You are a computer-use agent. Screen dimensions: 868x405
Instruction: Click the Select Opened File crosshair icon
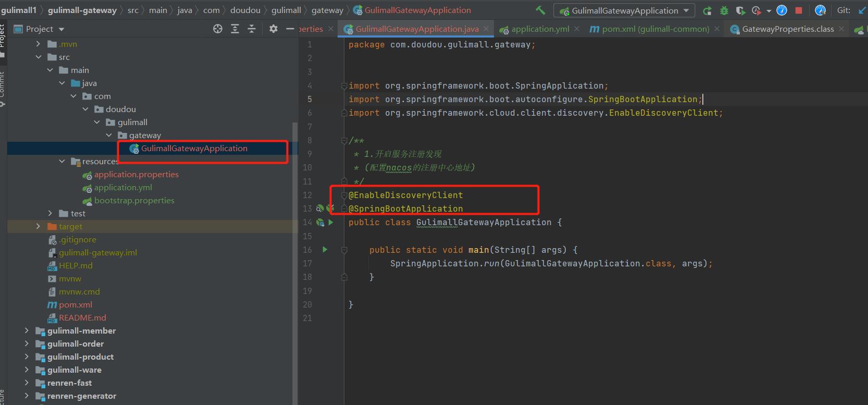pyautogui.click(x=218, y=29)
